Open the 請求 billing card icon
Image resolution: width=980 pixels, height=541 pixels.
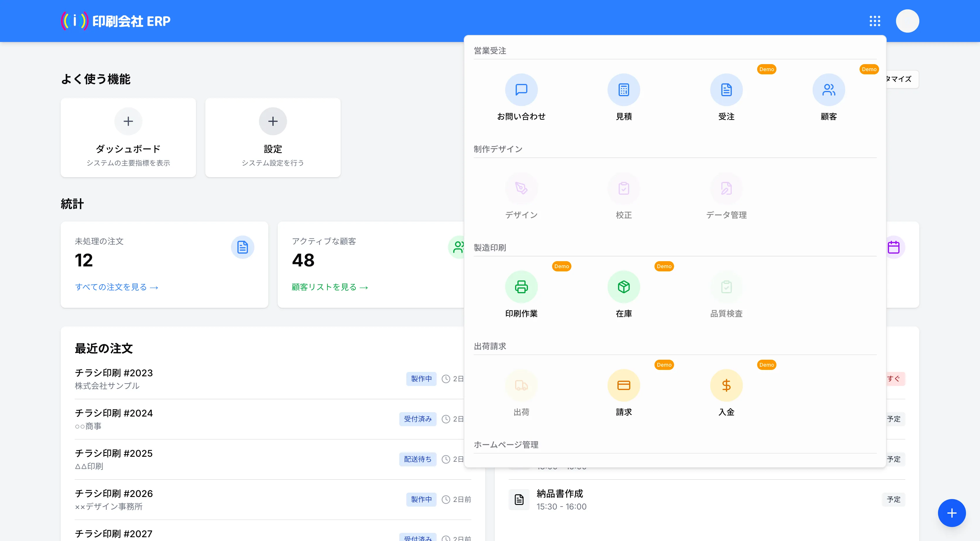pos(624,385)
